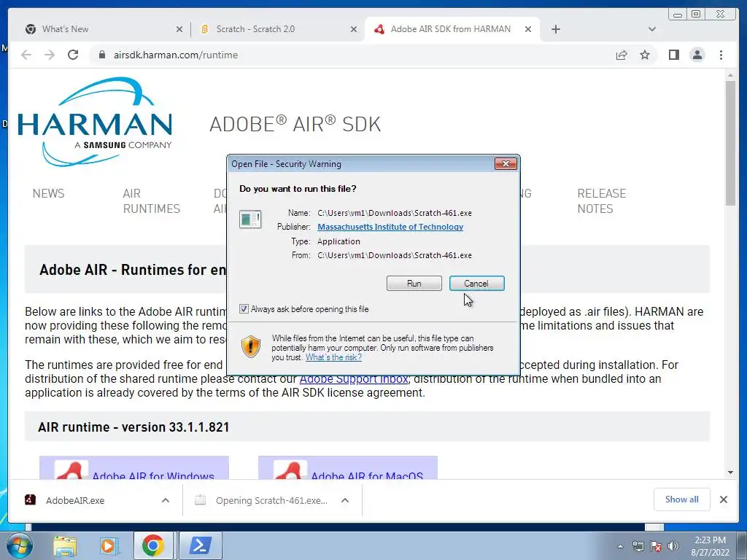Open the Chrome three-dot menu
Image resolution: width=747 pixels, height=560 pixels.
pos(721,55)
